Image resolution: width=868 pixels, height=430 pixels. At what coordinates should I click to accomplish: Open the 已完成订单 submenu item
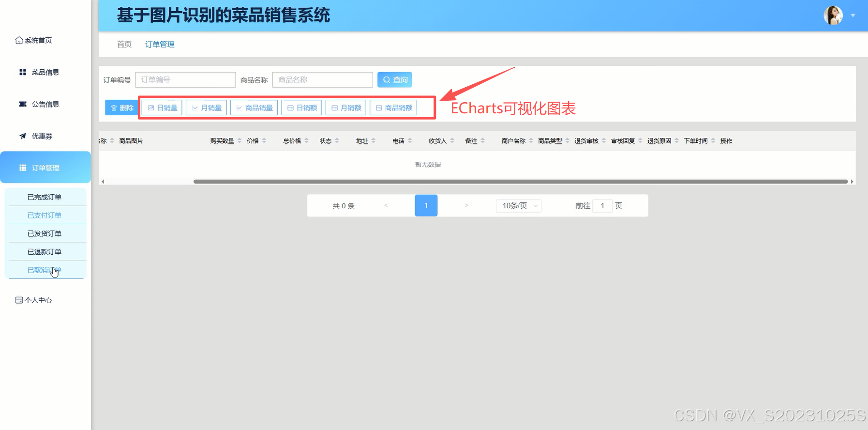pyautogui.click(x=45, y=197)
